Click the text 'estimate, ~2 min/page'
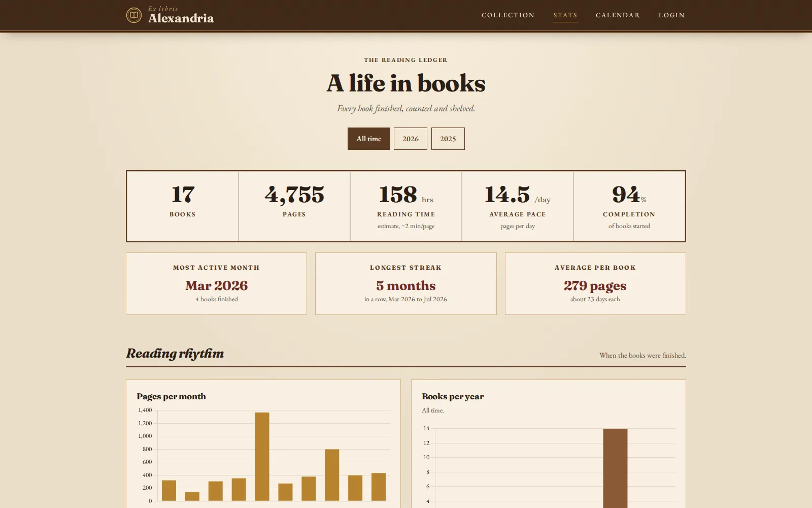The height and width of the screenshot is (508, 812). point(406,226)
